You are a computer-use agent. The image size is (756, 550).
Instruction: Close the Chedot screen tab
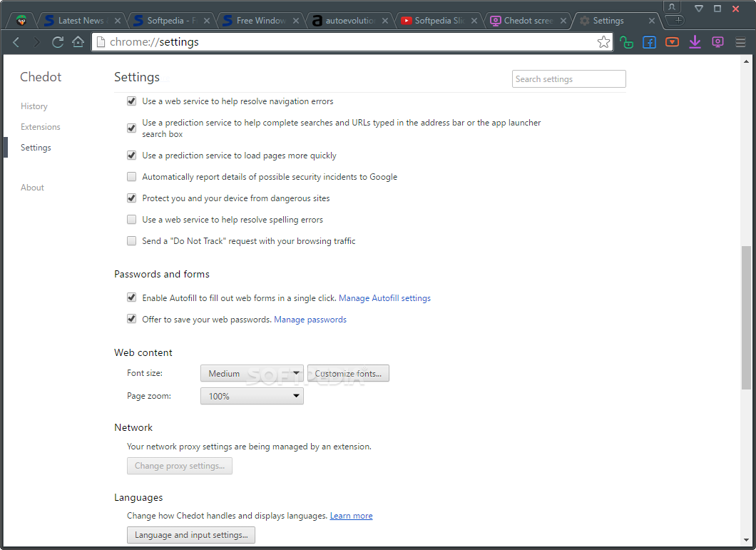tap(563, 21)
